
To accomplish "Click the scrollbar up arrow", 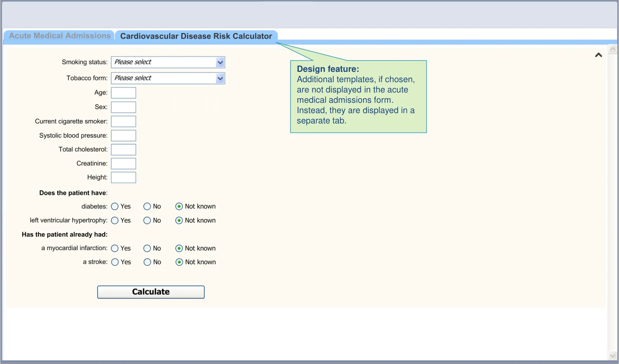I will [x=612, y=50].
